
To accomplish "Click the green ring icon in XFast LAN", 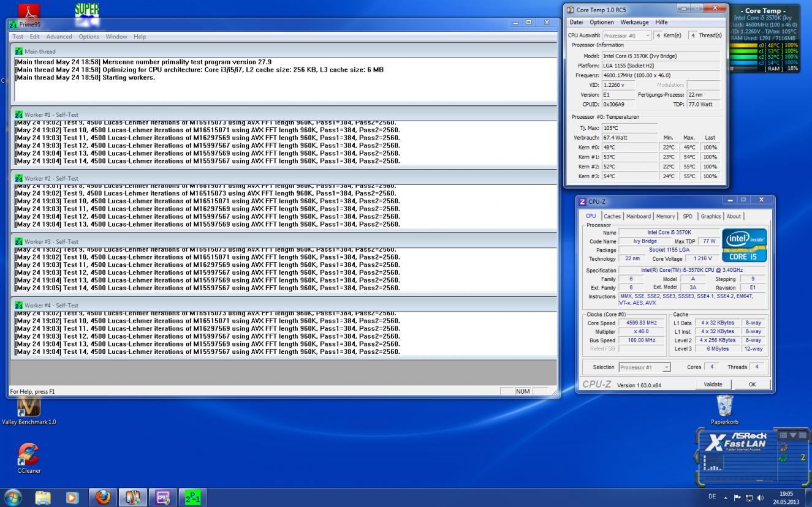I will (783, 457).
